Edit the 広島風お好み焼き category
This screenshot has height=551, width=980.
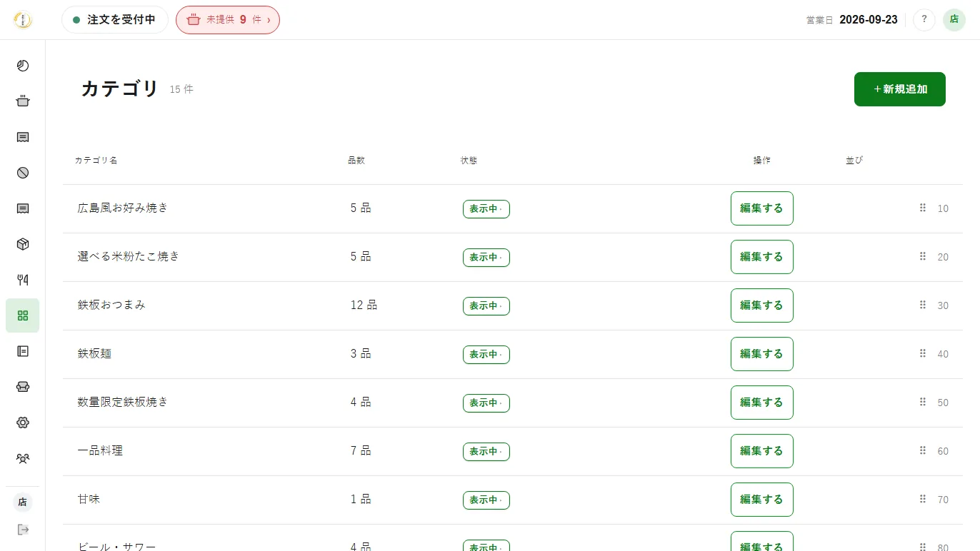762,208
